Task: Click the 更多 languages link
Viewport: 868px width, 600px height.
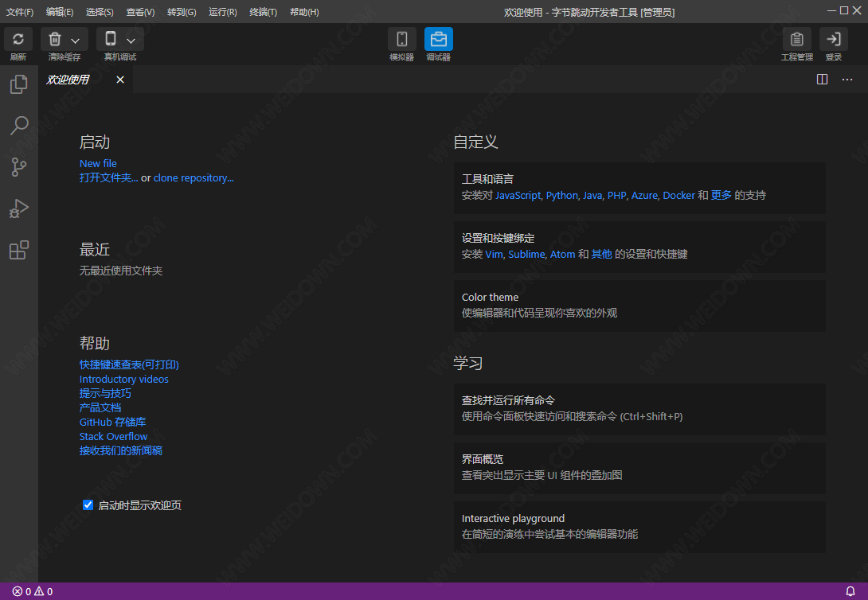Action: [721, 195]
